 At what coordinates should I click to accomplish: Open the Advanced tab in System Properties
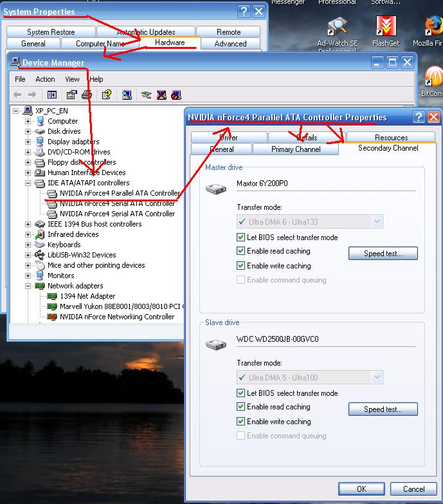tap(230, 43)
